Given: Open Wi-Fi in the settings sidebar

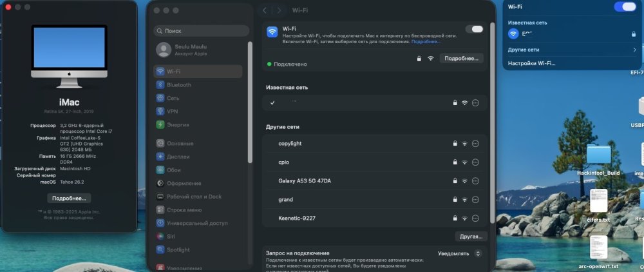Looking at the screenshot, I should pyautogui.click(x=198, y=72).
